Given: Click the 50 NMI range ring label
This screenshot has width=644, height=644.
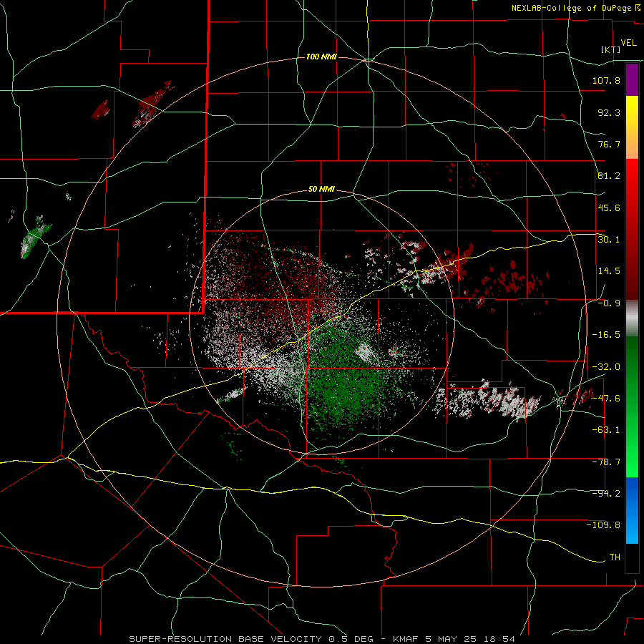Looking at the screenshot, I should 321,190.
